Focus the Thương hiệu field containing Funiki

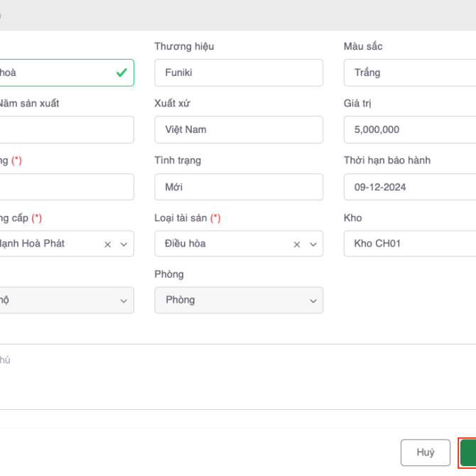pyautogui.click(x=239, y=72)
